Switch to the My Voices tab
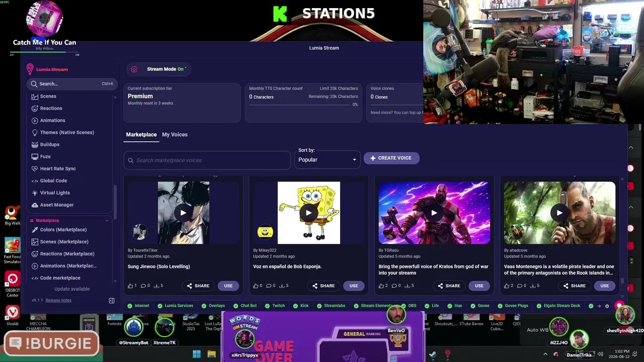Screen dimensions: 644x362 [x=175, y=135]
